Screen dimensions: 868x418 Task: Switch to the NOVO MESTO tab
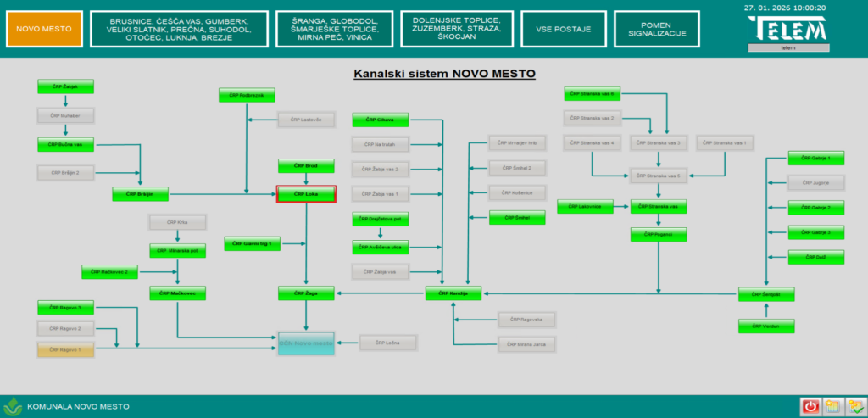(x=44, y=29)
